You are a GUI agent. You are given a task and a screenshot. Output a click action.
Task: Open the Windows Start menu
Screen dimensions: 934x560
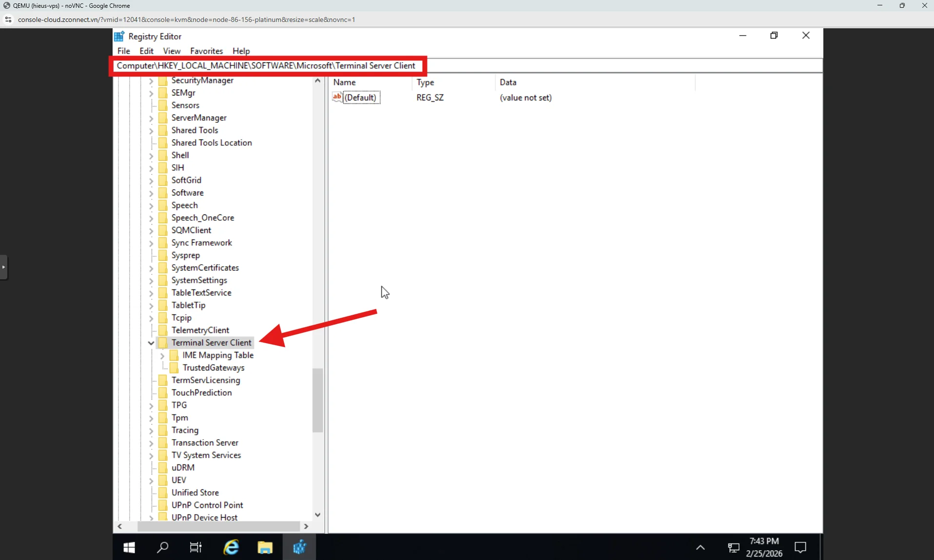(129, 548)
